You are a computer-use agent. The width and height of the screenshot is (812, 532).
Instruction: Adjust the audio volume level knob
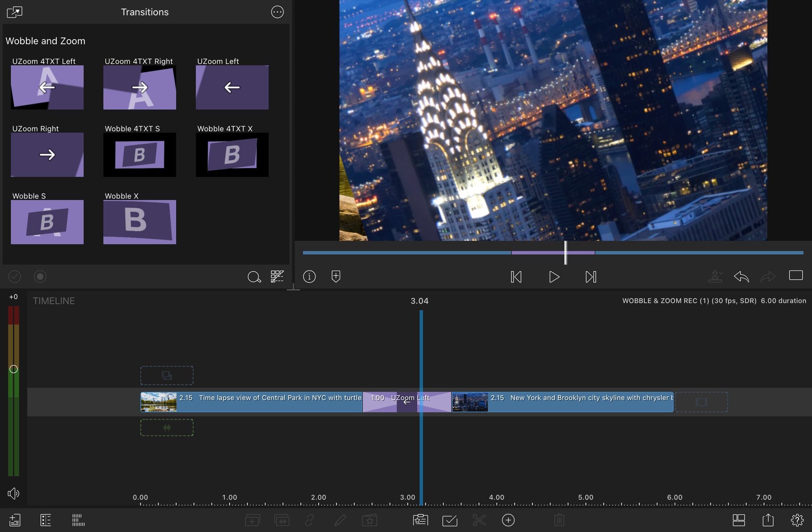pos(13,369)
